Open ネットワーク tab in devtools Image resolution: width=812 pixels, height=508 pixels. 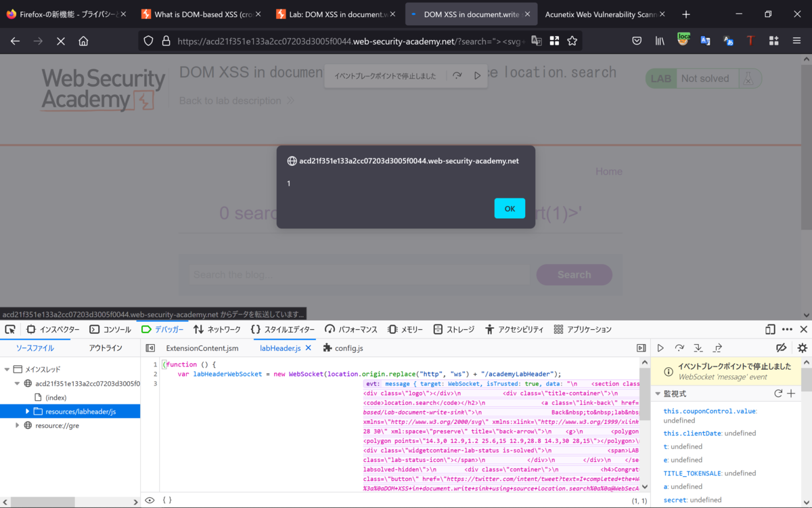pyautogui.click(x=217, y=329)
